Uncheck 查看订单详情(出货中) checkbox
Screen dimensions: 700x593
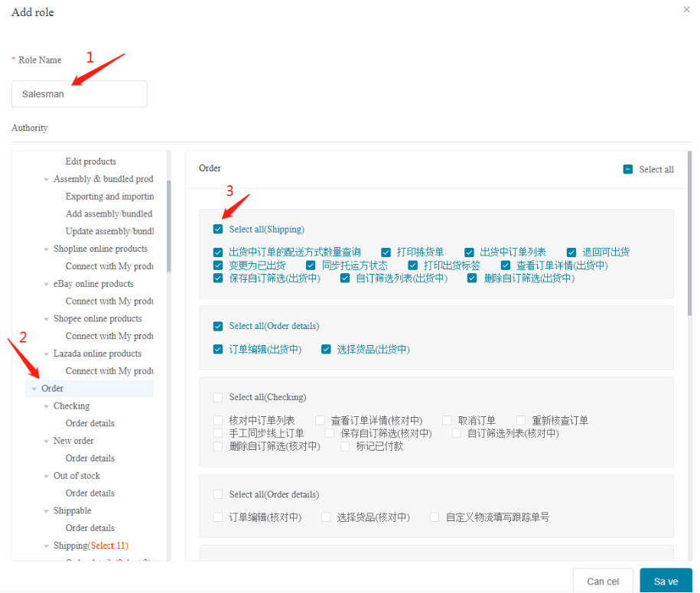click(506, 266)
